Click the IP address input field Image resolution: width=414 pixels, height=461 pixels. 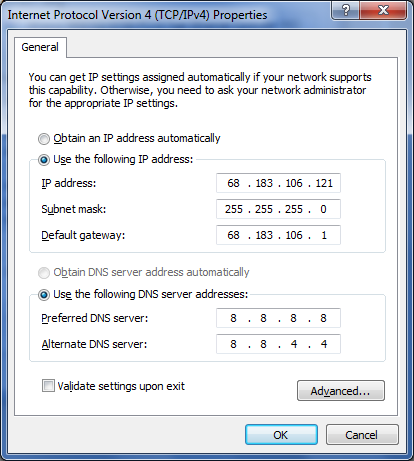click(x=278, y=183)
